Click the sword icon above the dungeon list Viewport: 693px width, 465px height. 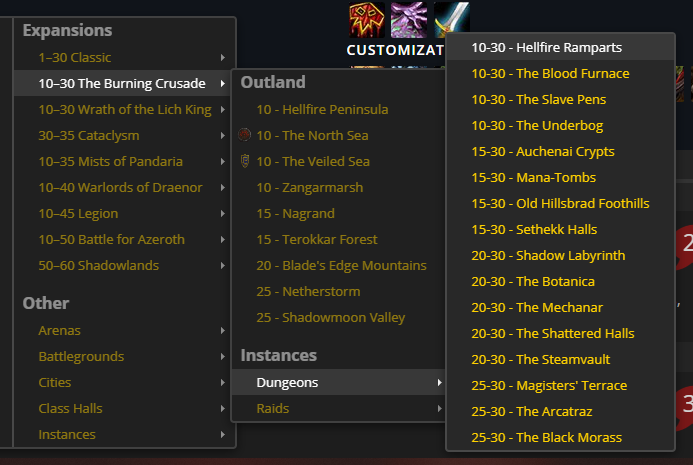coord(451,19)
